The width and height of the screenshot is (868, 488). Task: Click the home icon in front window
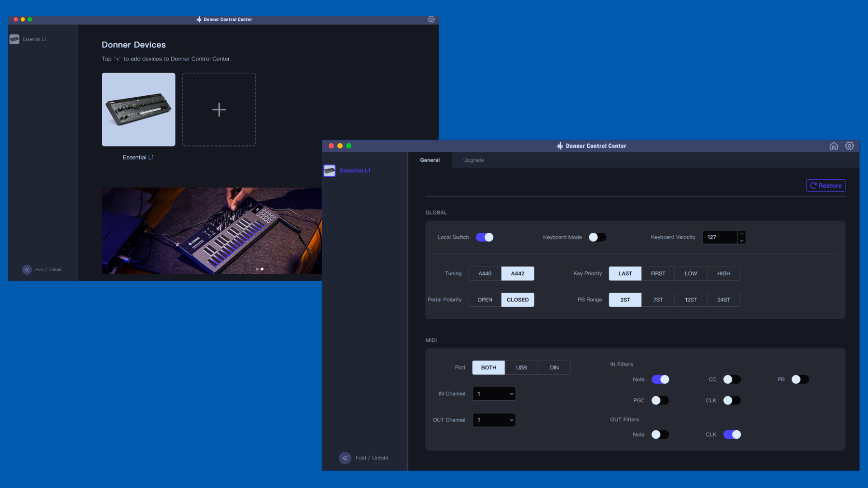(x=834, y=146)
